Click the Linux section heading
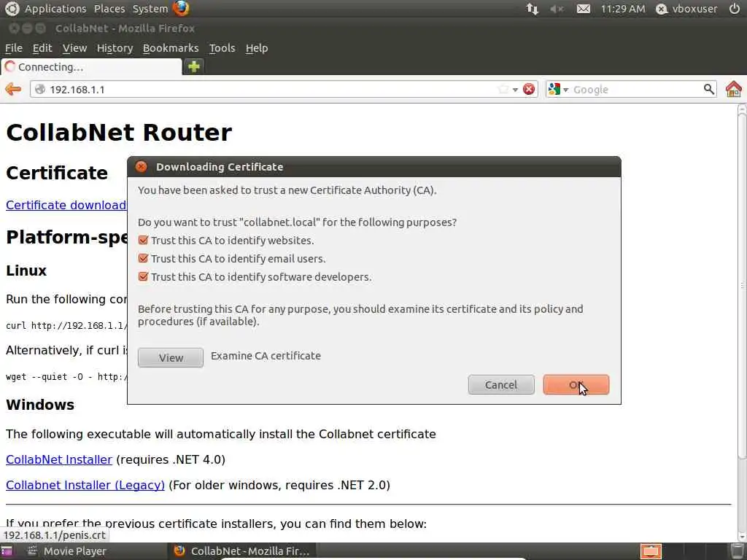The width and height of the screenshot is (747, 560). [x=26, y=271]
